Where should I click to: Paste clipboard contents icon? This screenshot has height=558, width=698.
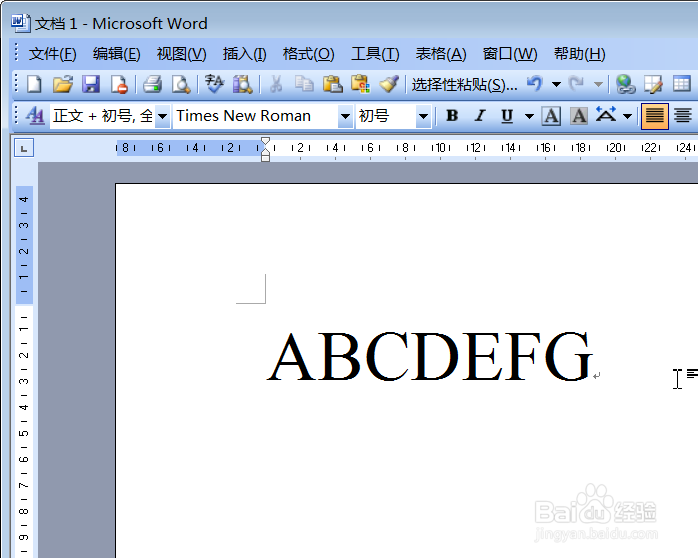point(333,84)
